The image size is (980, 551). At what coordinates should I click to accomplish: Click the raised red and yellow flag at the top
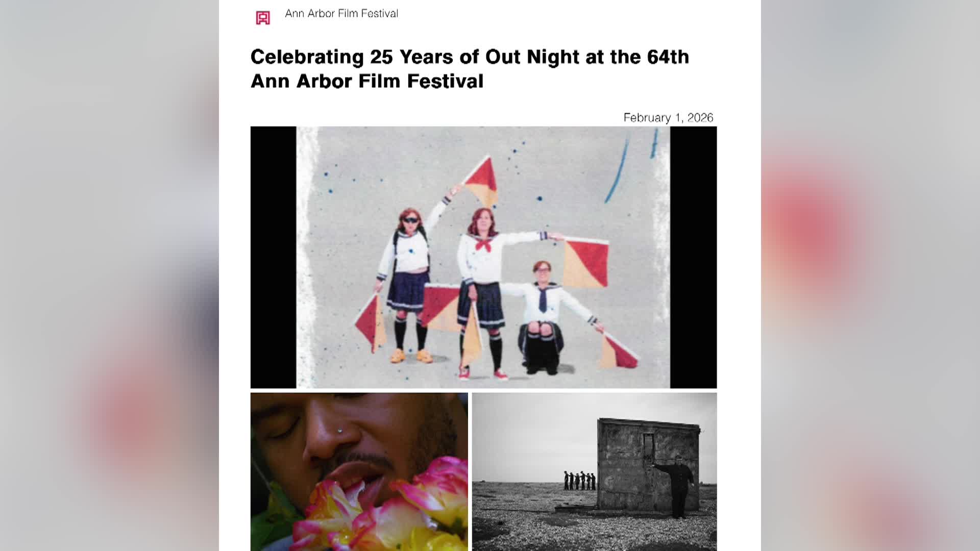(x=481, y=182)
